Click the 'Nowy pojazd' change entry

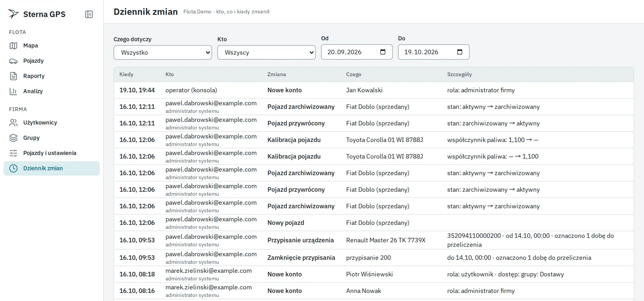pos(286,223)
